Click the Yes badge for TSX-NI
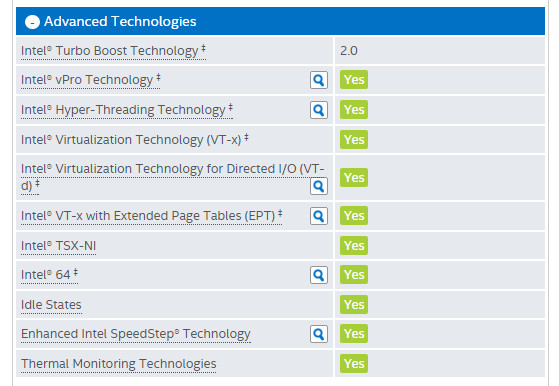 (x=354, y=246)
